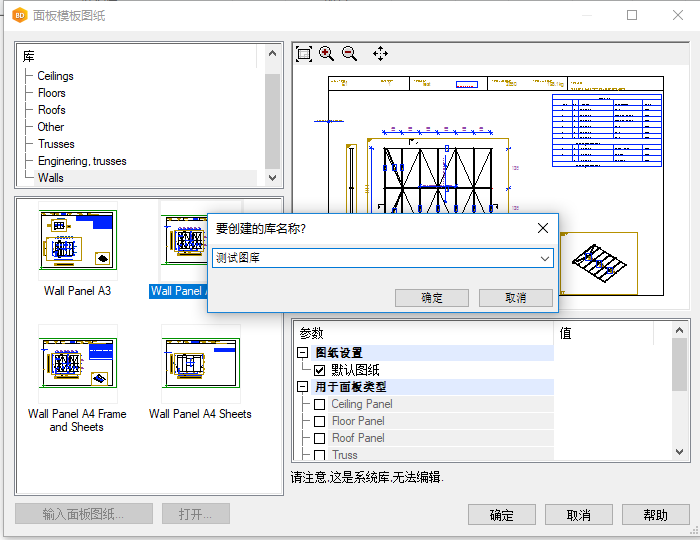Click the zoom extents preview icon
Image resolution: width=700 pixels, height=540 pixels.
click(x=304, y=54)
